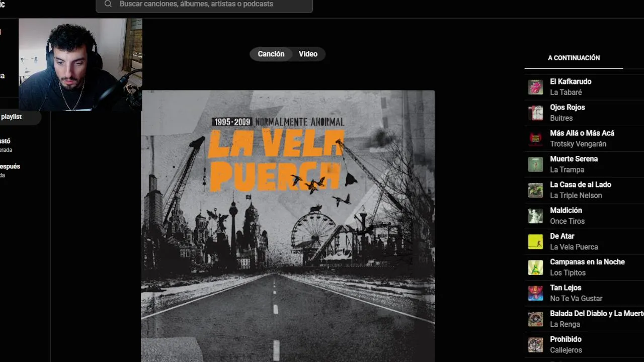Open artist La Renga
This screenshot has height=362, width=644.
565,325
